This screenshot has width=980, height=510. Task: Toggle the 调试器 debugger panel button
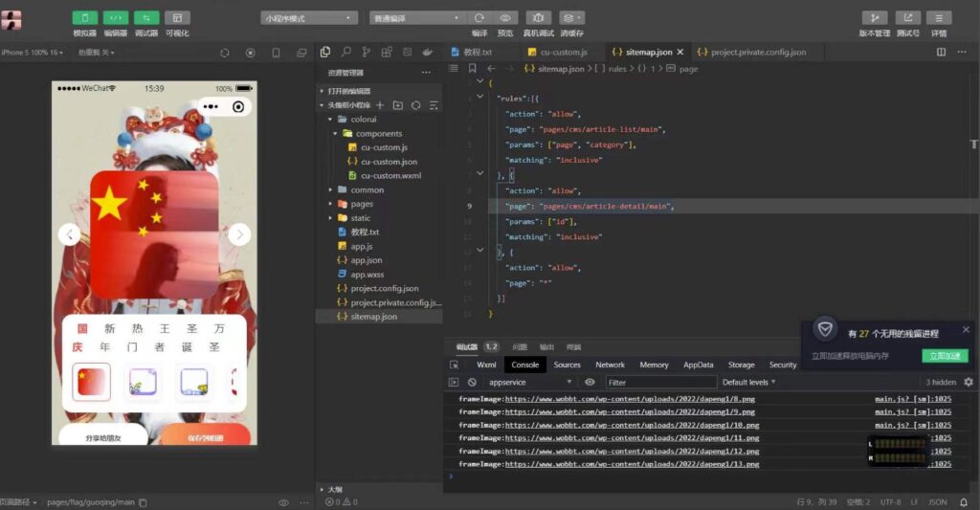point(146,17)
